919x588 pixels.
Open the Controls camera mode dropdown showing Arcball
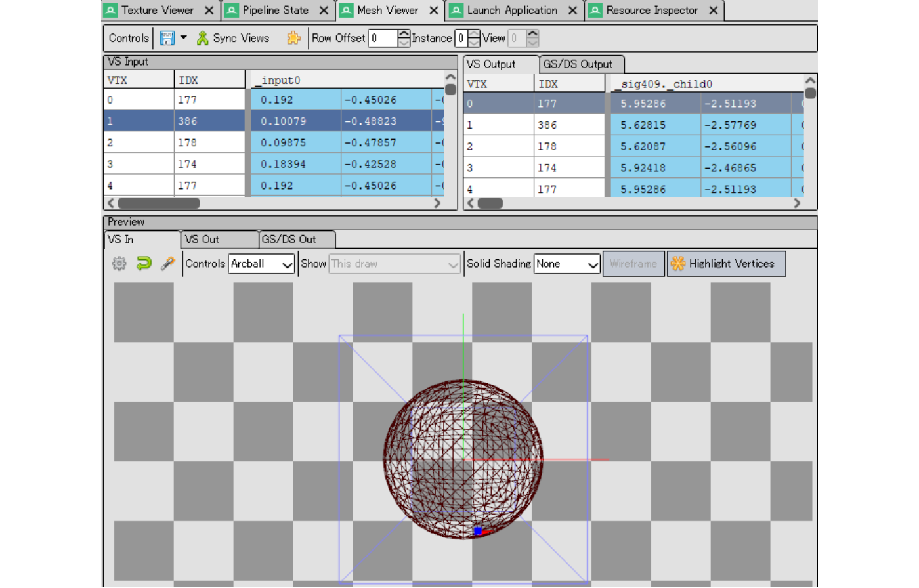pos(261,264)
